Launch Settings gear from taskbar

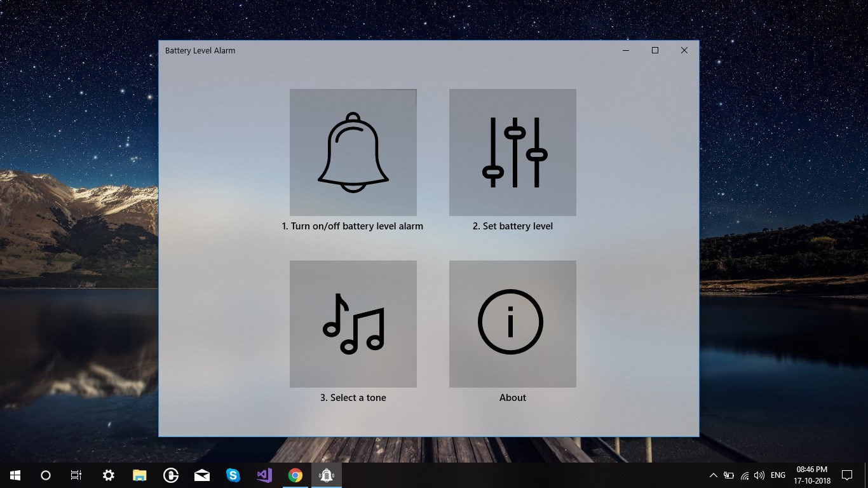(109, 475)
